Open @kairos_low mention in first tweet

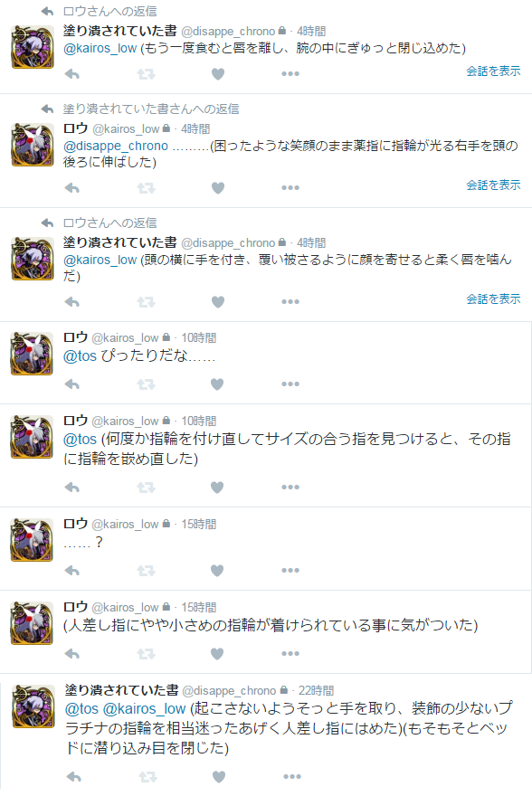click(x=100, y=48)
